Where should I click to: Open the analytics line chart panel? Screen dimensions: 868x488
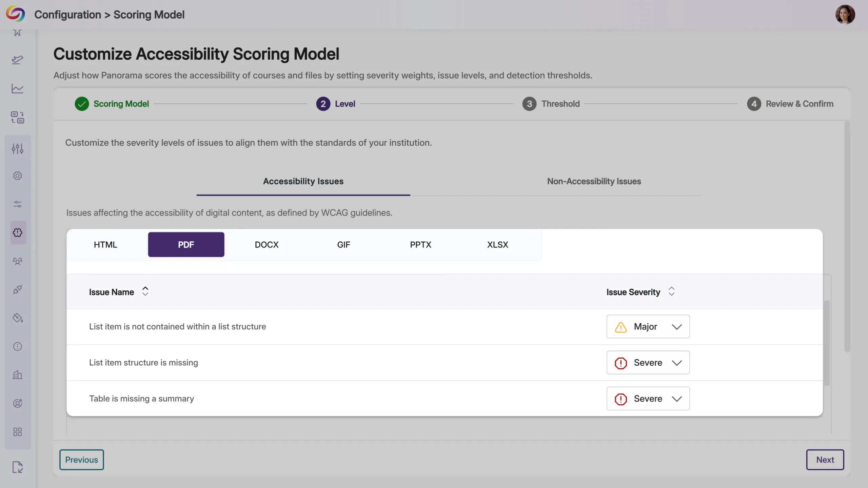18,88
